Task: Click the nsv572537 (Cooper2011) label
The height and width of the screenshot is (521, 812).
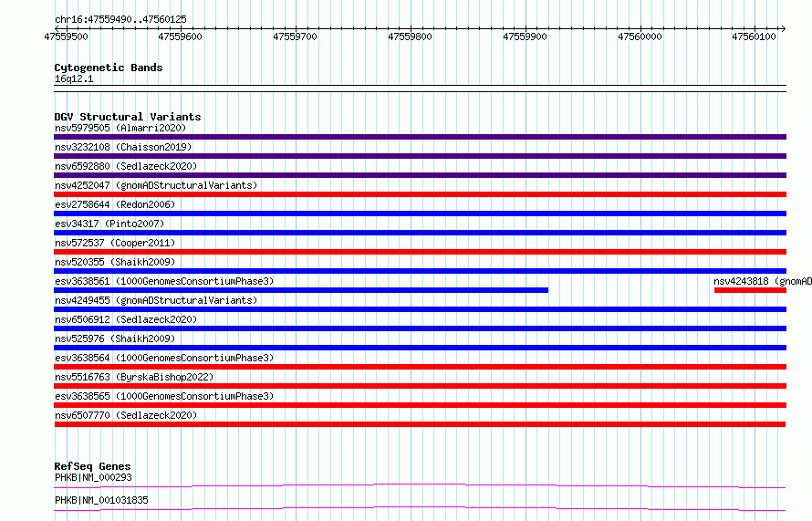Action: click(115, 243)
